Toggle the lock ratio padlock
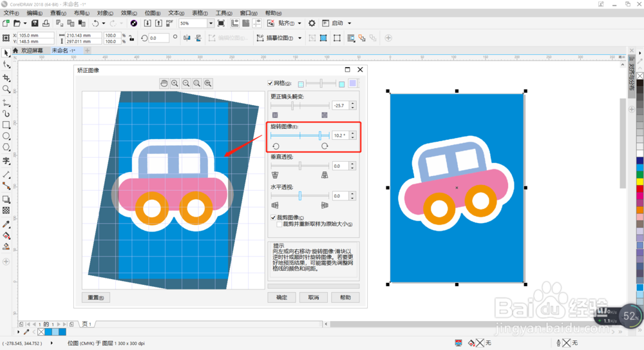The height and width of the screenshot is (350, 644). point(131,38)
